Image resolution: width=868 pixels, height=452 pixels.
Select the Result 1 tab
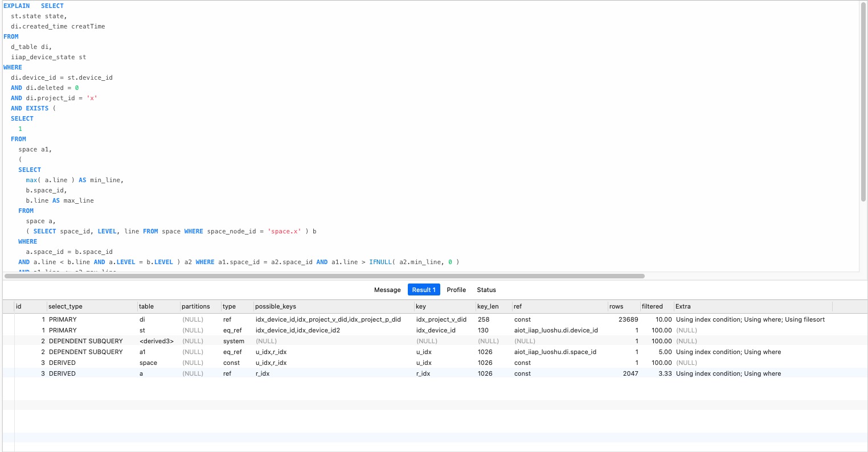tap(424, 290)
